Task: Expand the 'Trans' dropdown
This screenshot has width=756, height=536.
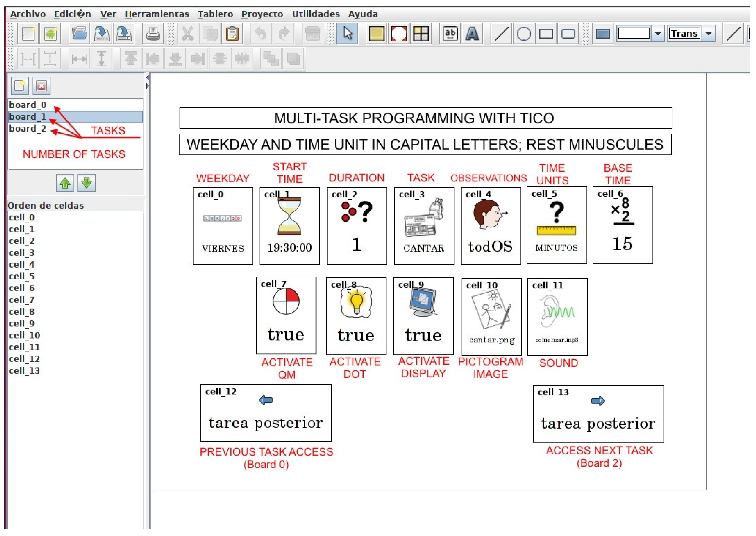Action: (x=708, y=34)
